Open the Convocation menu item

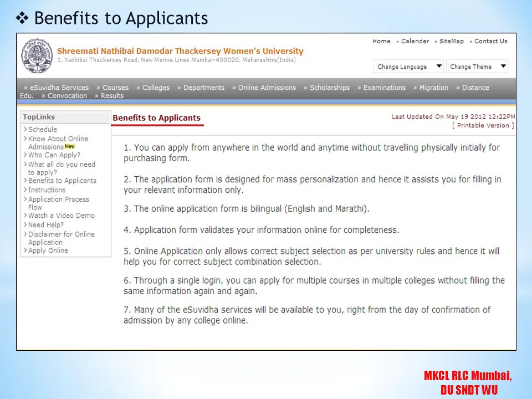pos(67,96)
